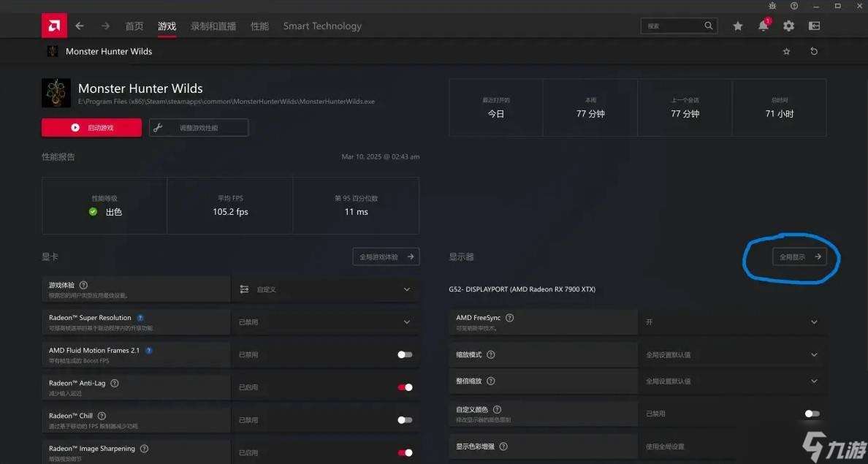Toggle the sidebar panel icon

815,26
